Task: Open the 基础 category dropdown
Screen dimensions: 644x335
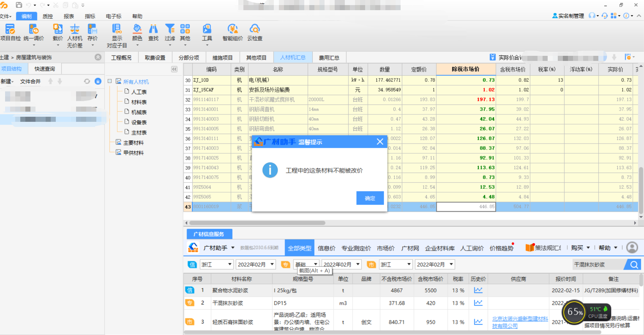Action: (x=306, y=264)
